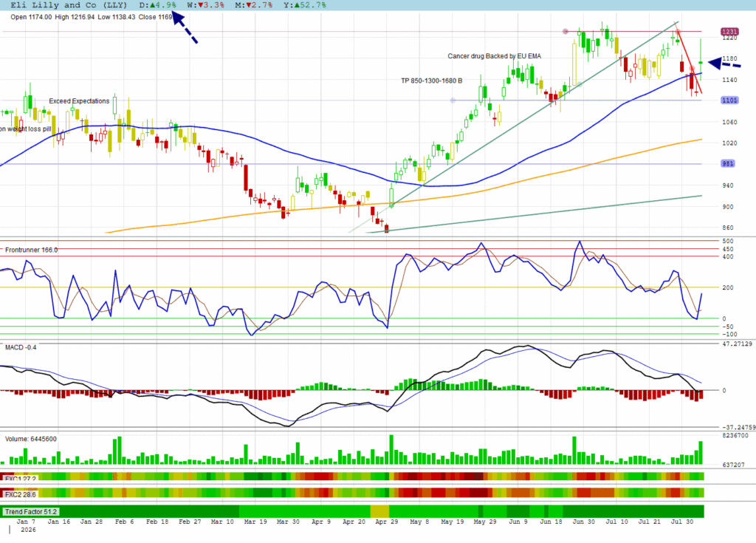Click the Mar 30 date label
Viewport: 756px width, 543px height.
[x=288, y=522]
